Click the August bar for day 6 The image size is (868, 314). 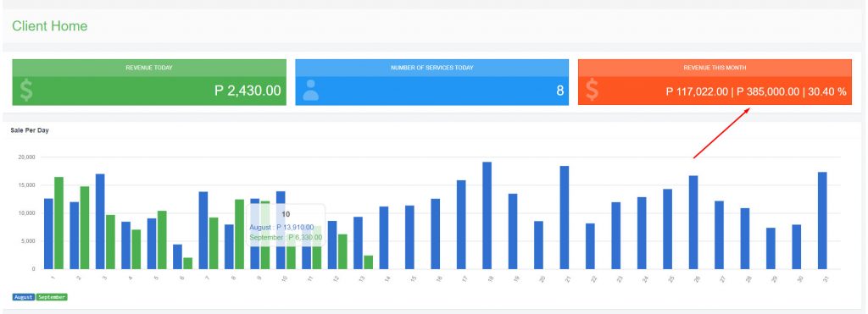pyautogui.click(x=178, y=257)
